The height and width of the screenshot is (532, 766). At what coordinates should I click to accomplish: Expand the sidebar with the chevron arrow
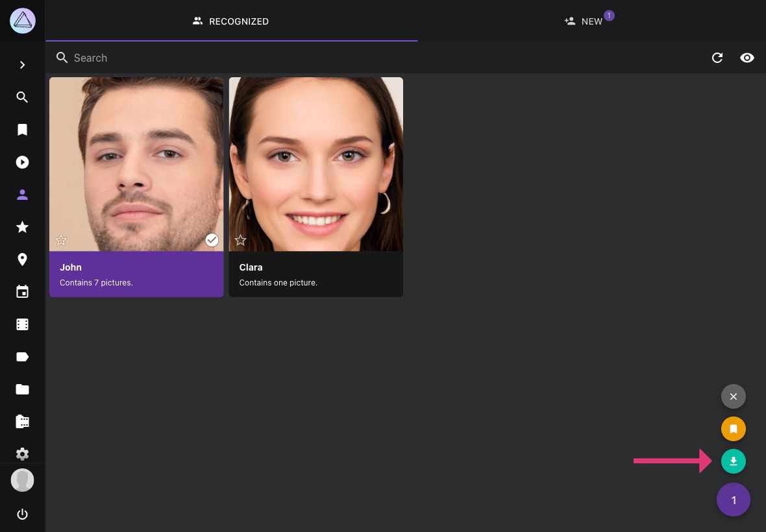tap(23, 65)
